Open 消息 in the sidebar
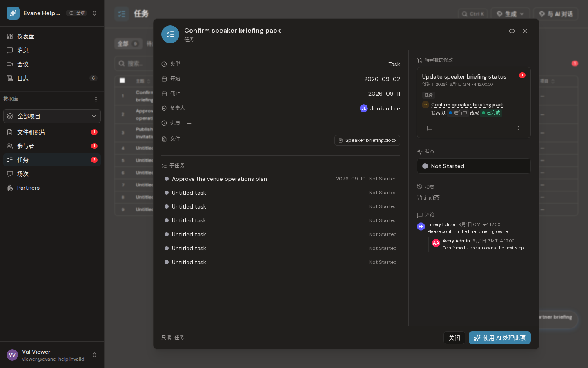 click(52, 50)
